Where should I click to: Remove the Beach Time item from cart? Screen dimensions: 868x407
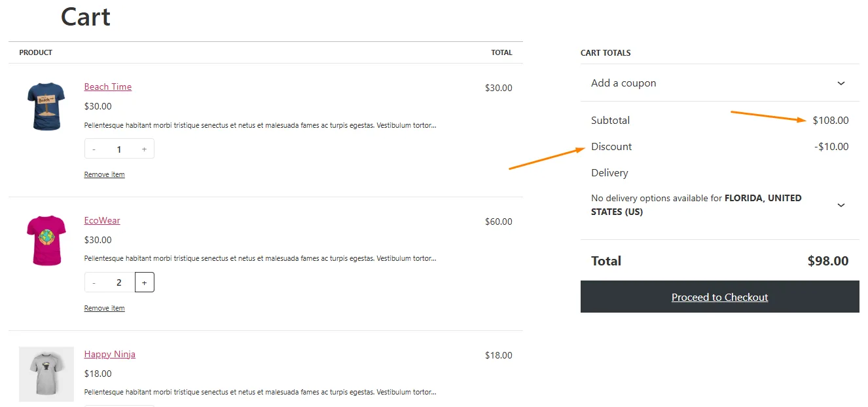[104, 174]
